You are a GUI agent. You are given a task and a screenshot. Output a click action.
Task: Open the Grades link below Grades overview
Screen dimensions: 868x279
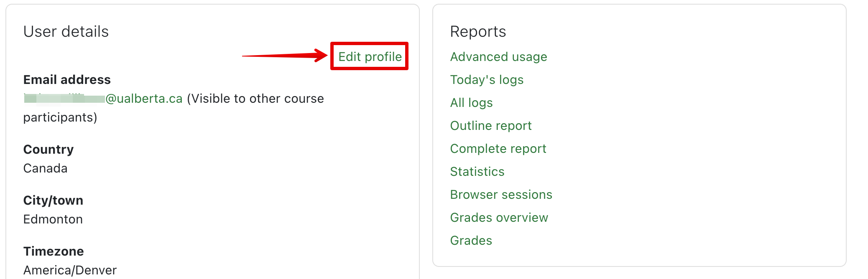point(471,241)
